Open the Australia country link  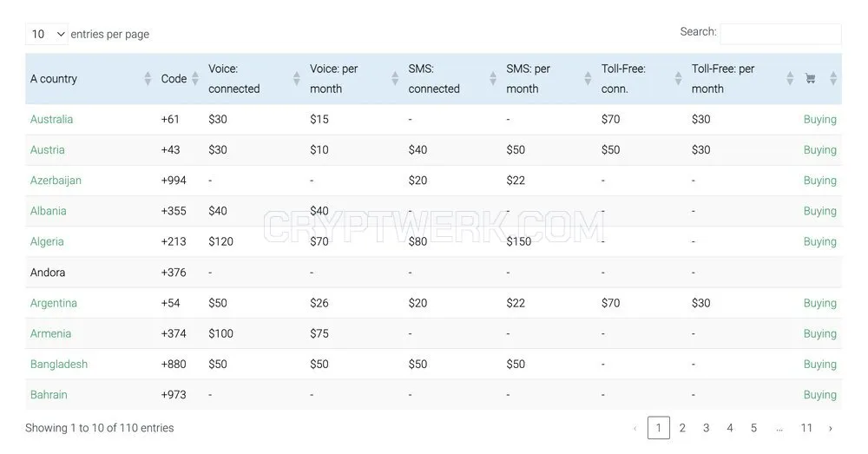51,120
